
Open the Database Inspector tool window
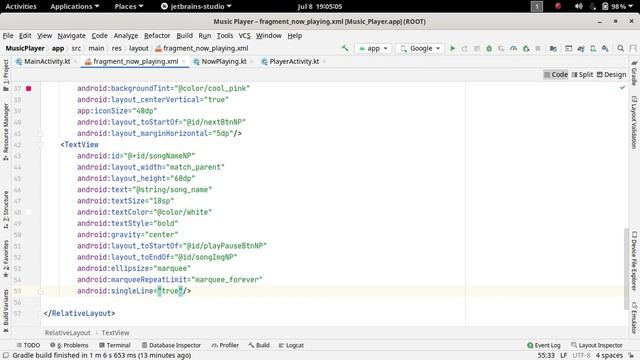171,345
